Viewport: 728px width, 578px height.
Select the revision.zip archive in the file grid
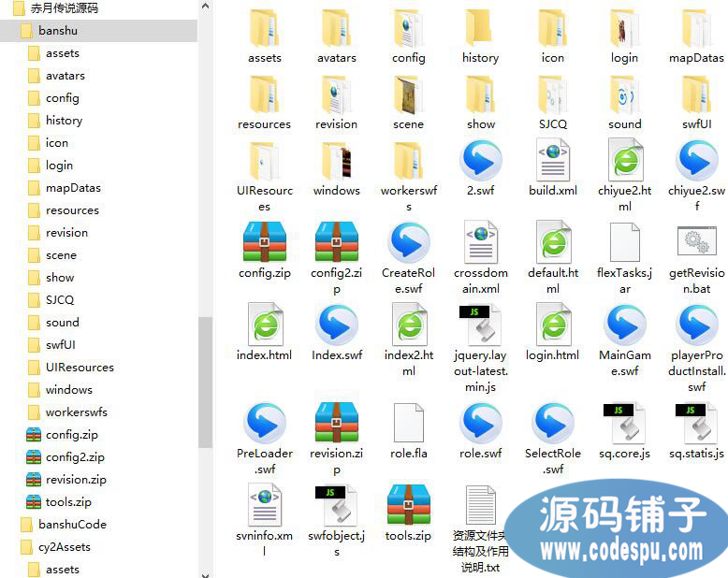click(337, 422)
